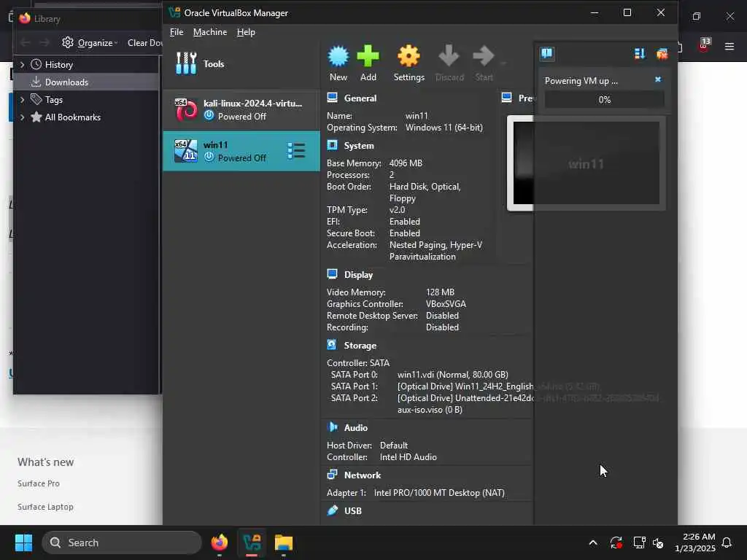Click the Audio section heading
Screen dimensions: 747x560
[x=356, y=427]
